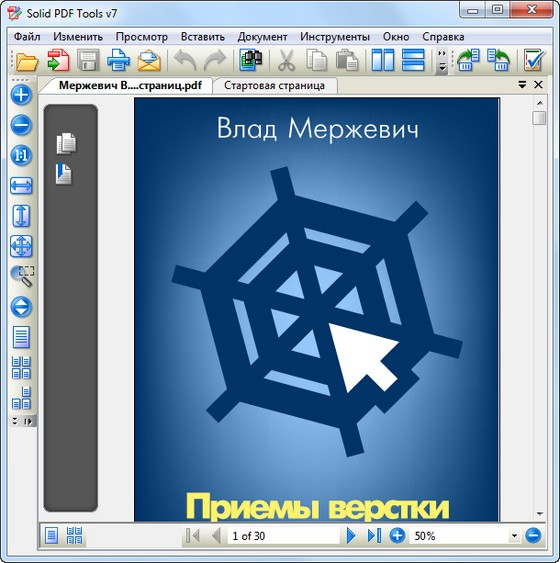The height and width of the screenshot is (563, 560).
Task: Click the Solid PDF Tools title bar icon
Action: [x=15, y=13]
